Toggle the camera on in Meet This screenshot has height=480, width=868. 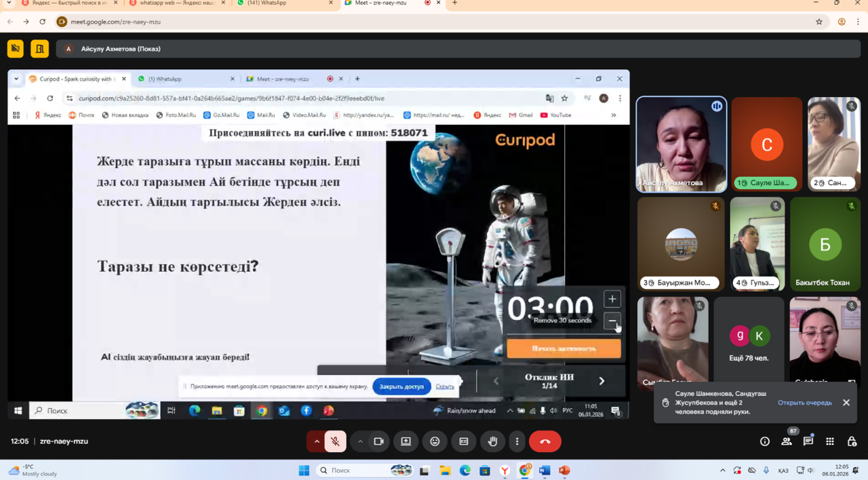[378, 441]
